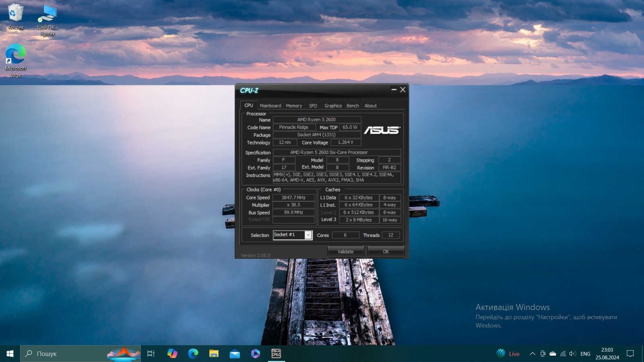Select the Microsoft Edge desktop shortcut
This screenshot has width=644, height=362.
16,60
